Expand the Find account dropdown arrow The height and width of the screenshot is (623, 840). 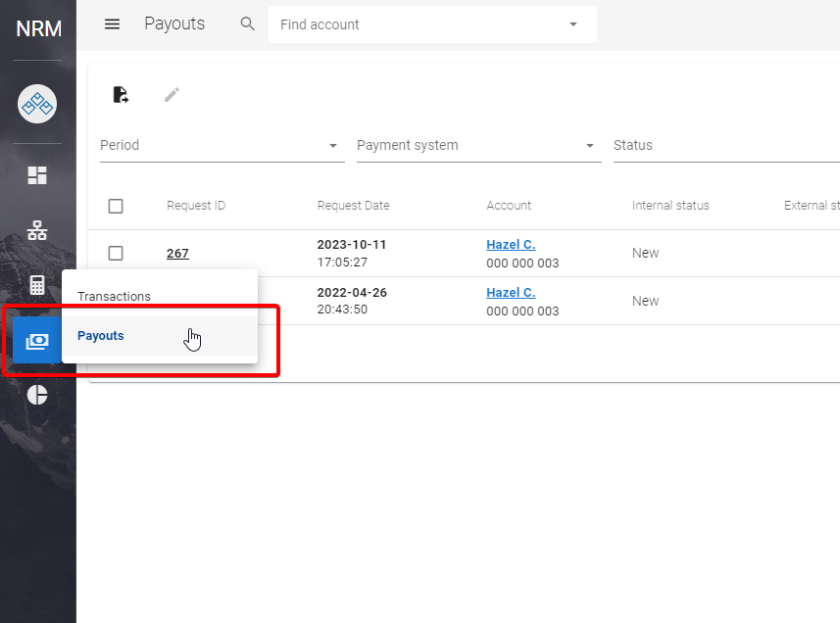tap(573, 24)
